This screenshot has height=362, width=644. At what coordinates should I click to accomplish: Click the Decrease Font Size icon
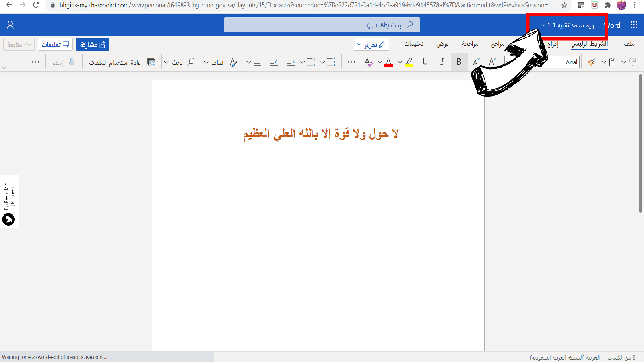pyautogui.click(x=476, y=62)
